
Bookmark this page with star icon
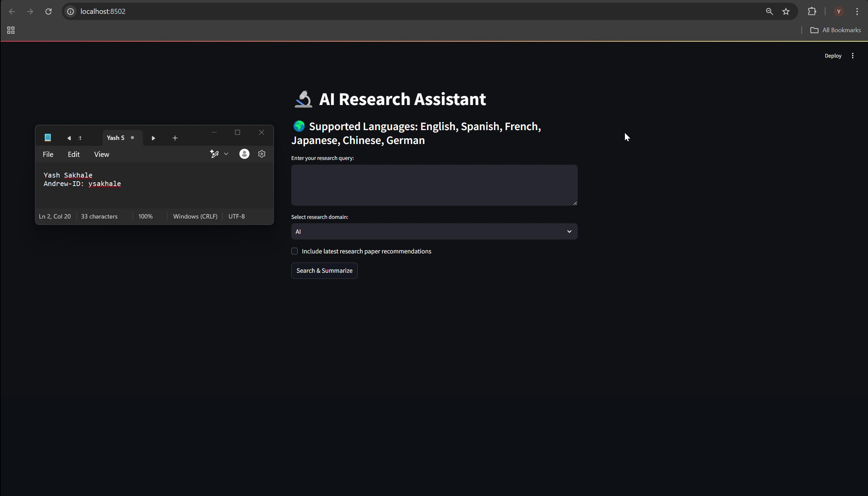tap(786, 12)
